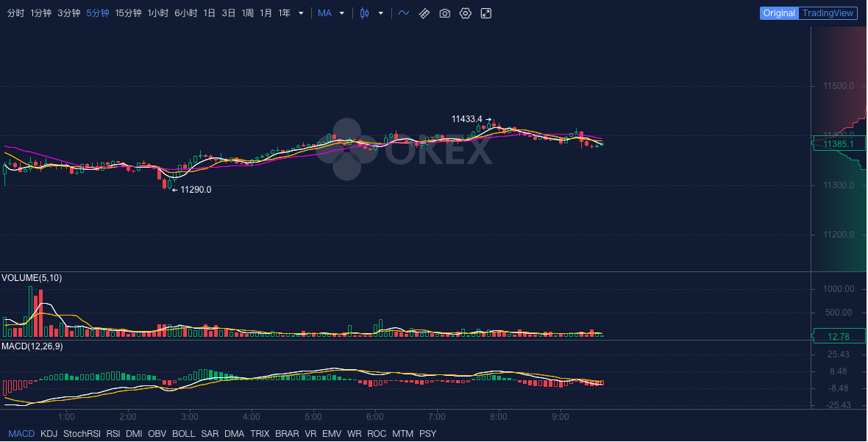Switch chart to 3日 interval
The height and width of the screenshot is (442, 868).
click(229, 13)
